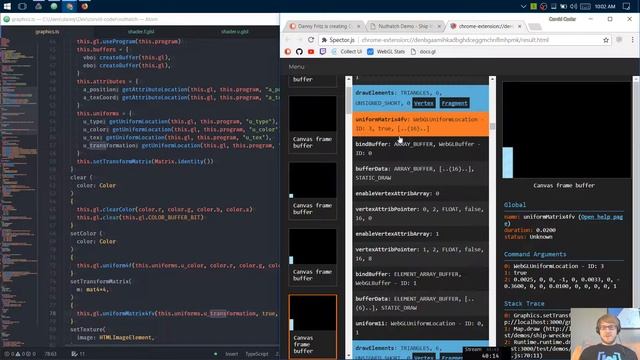Viewport: 640px width, 360px height.
Task: Click the Windows Start button
Action: point(7,6)
